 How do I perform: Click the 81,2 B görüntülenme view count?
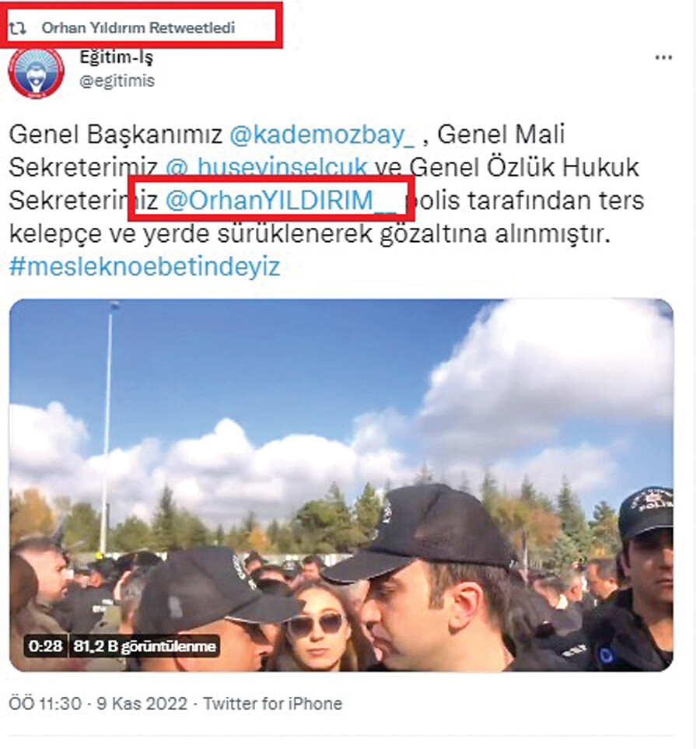coord(145,646)
